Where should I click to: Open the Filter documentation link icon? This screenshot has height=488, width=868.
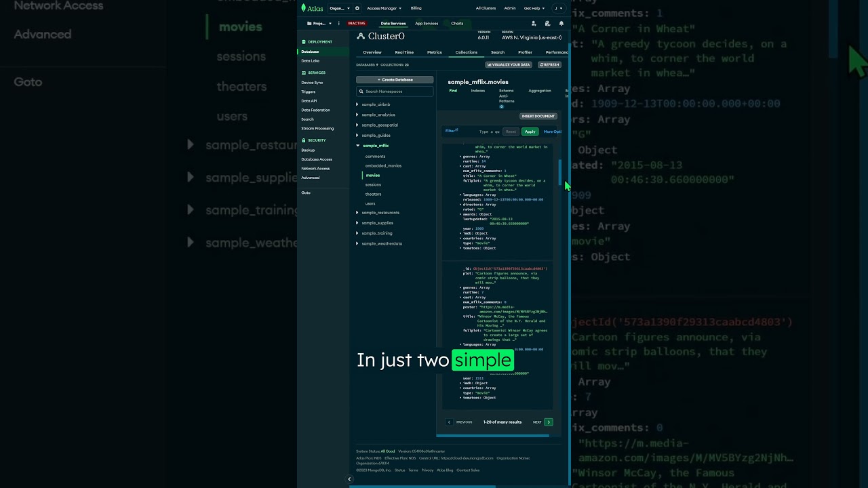(457, 129)
